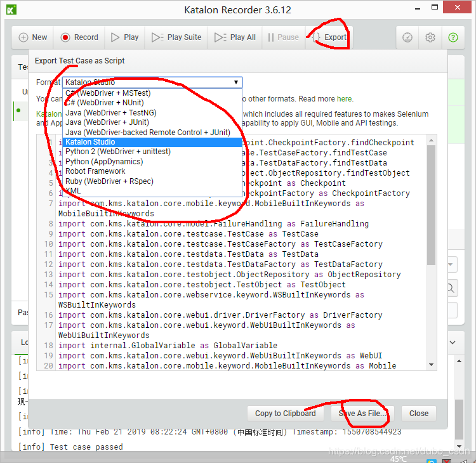The height and width of the screenshot is (463, 476).
Task: Click the script scrollbar down arrow
Action: 431,365
